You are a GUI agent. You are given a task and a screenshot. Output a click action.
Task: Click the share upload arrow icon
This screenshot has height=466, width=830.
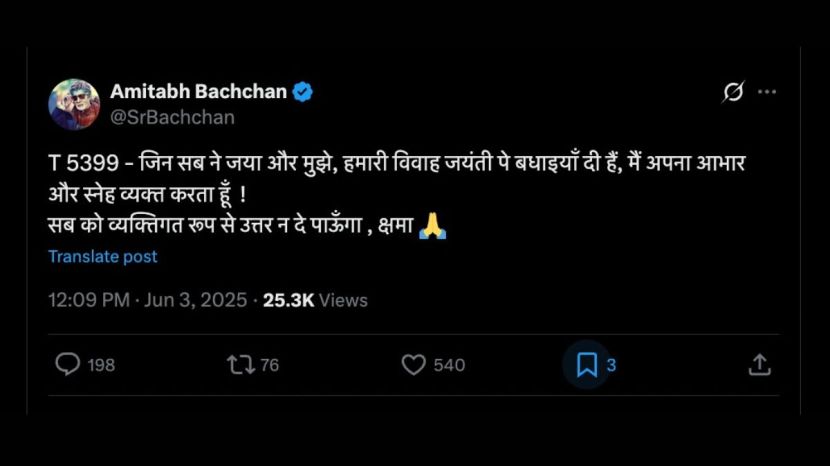[x=759, y=365]
